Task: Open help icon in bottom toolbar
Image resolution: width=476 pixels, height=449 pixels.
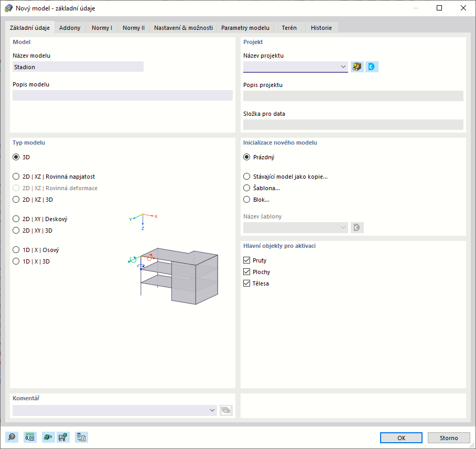Action: tap(12, 437)
